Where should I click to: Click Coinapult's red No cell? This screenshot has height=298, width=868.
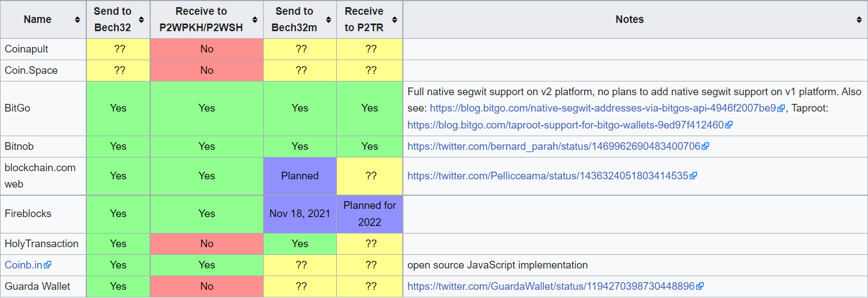(x=207, y=49)
